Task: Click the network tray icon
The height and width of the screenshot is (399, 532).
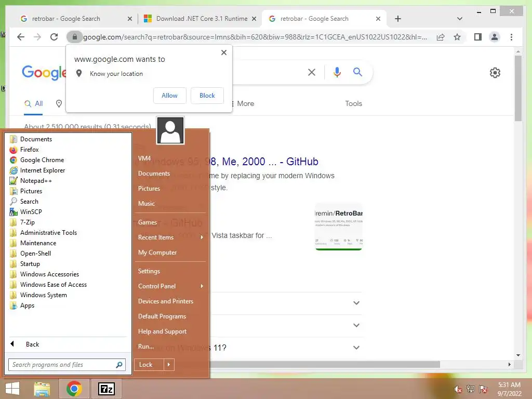Action: [471, 389]
